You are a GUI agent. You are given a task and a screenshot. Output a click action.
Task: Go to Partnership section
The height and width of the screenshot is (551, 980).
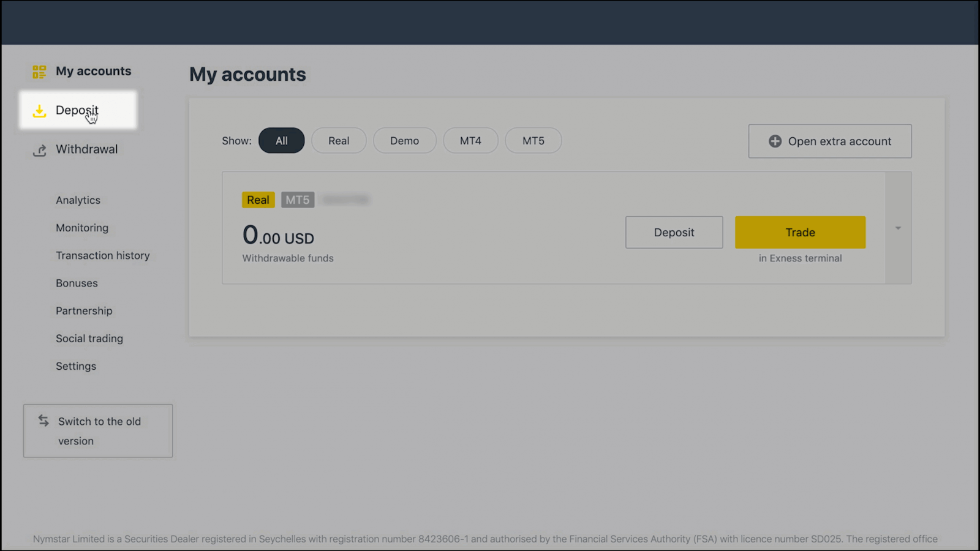click(84, 310)
